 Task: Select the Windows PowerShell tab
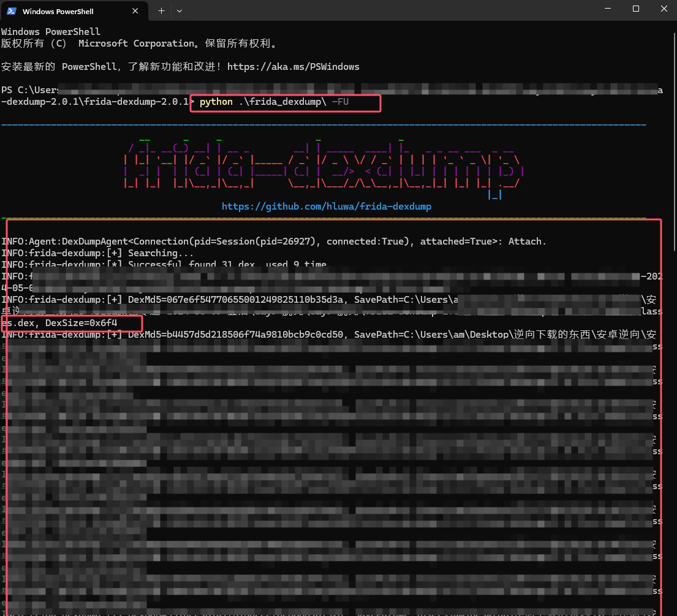74,11
